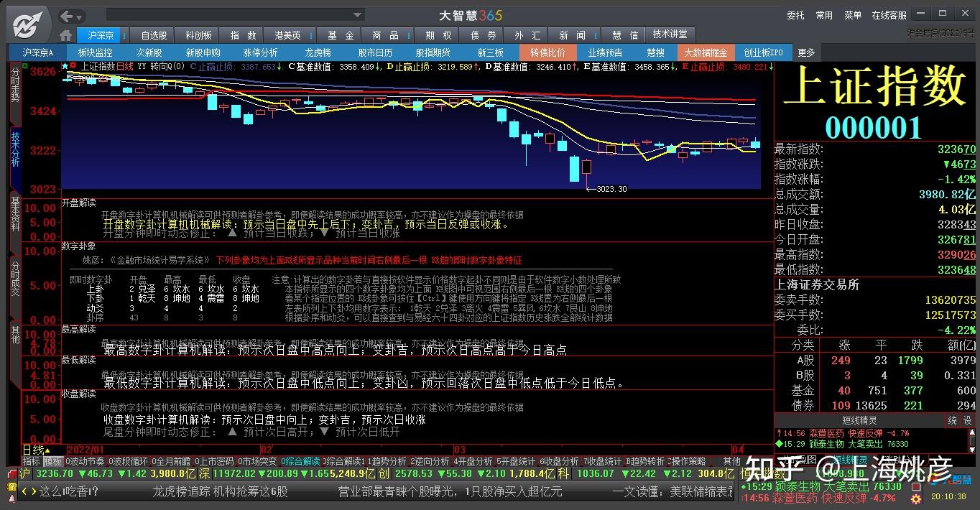The height and width of the screenshot is (510, 980).
Task: Expand the 新闻 tab options dots
Action: 597,35
